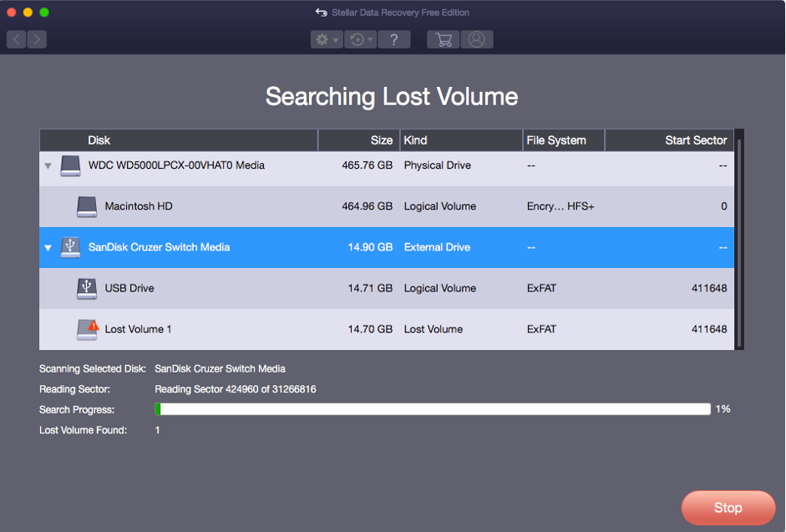Click start sector 411648 of USB Drive

click(709, 288)
